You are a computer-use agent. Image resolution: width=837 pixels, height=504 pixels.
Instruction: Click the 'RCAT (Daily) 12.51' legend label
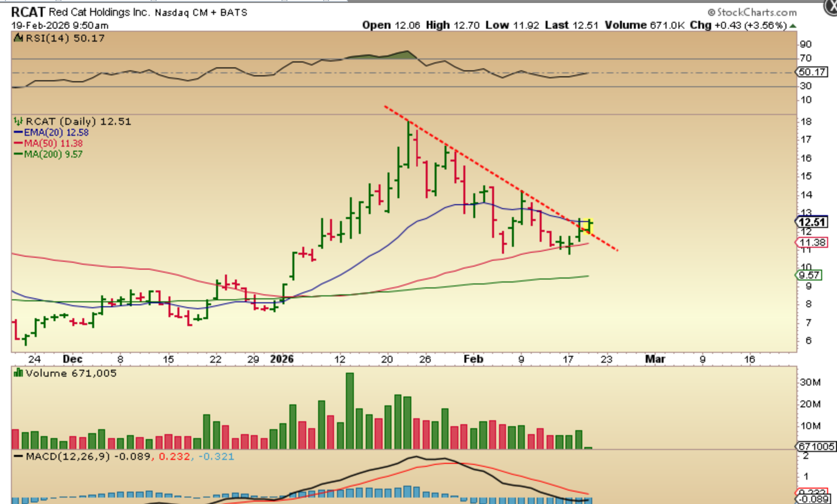click(78, 121)
